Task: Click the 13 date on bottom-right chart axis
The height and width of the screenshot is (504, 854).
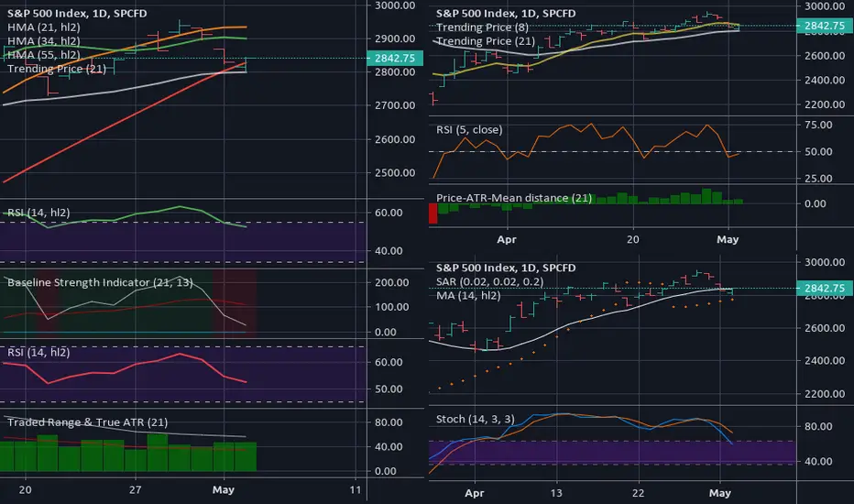Action: 555,493
